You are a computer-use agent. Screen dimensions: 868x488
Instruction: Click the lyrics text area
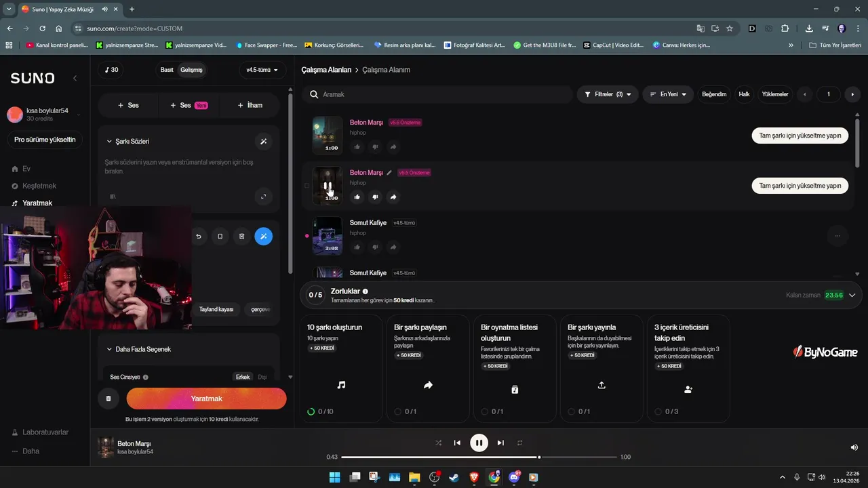tap(189, 167)
